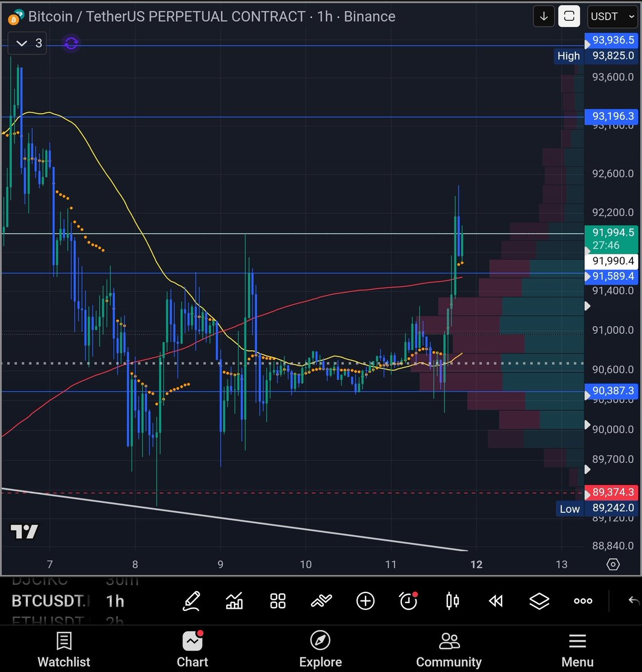Screen dimensions: 642x672
Task: Collapse the indicator legend chevron
Action: [22, 43]
